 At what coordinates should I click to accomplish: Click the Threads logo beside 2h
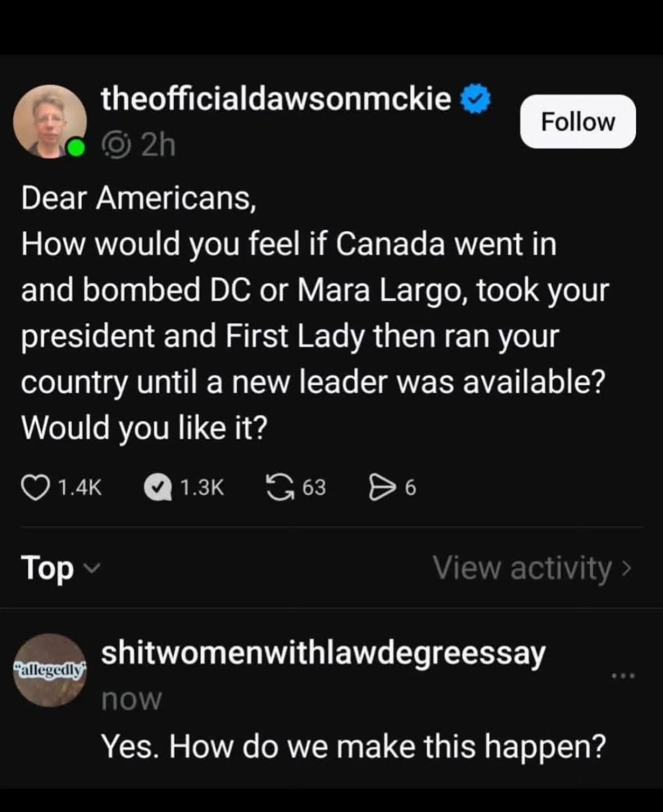[116, 145]
